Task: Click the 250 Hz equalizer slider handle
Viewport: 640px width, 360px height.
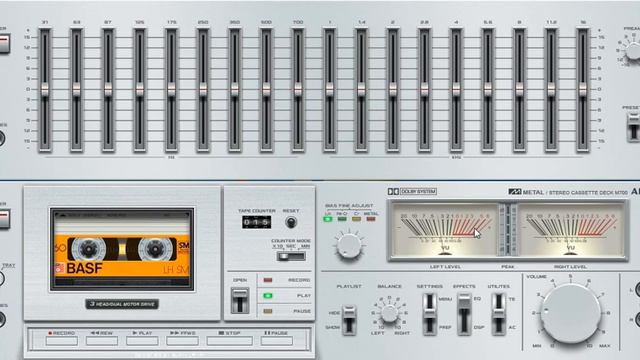Action: tap(203, 89)
